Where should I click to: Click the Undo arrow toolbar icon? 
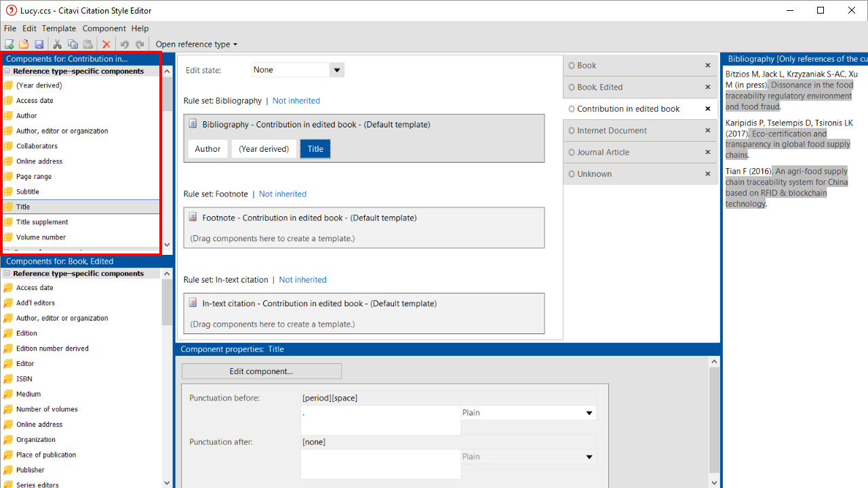click(125, 44)
